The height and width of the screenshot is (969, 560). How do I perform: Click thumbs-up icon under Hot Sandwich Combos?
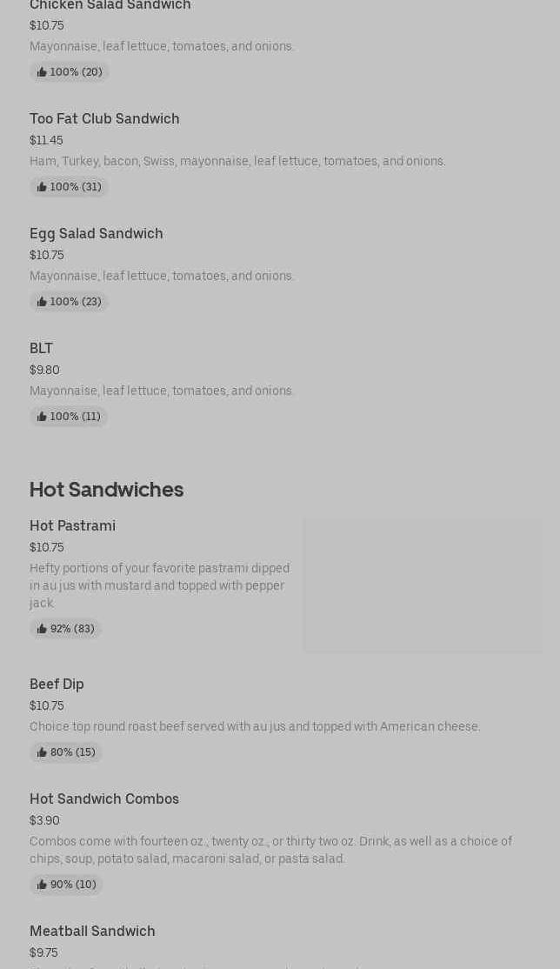coord(42,885)
